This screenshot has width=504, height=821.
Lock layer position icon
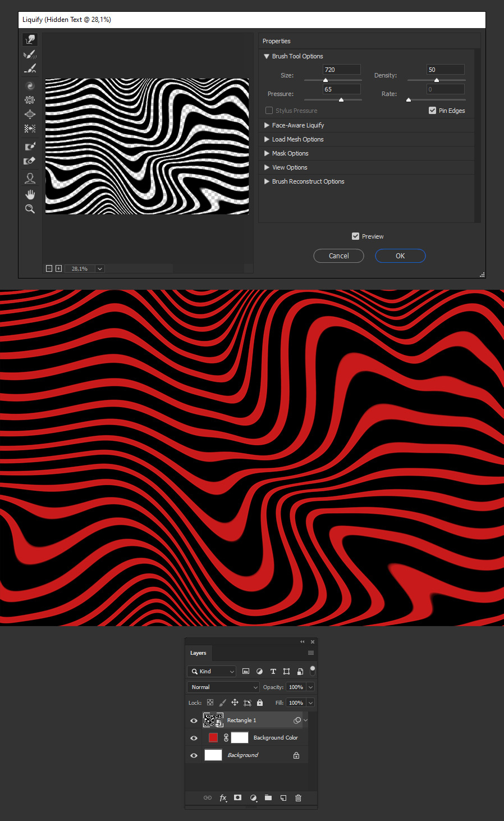click(x=235, y=703)
